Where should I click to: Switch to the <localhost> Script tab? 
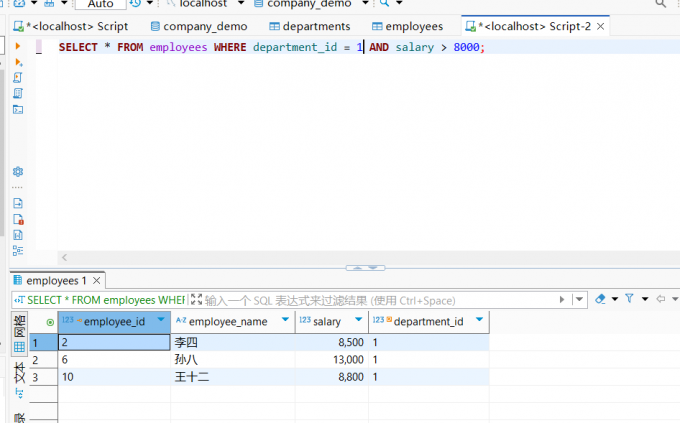[71, 26]
